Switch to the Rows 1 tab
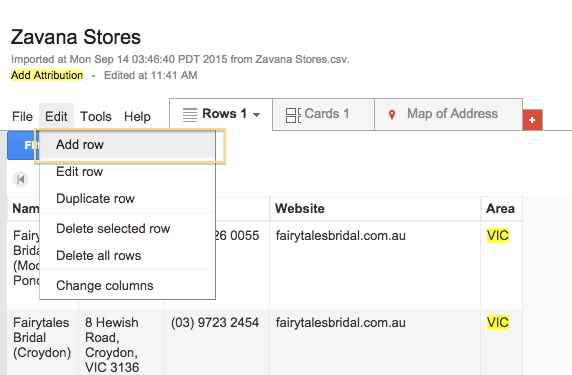This screenshot has height=375, width=572. (x=221, y=114)
